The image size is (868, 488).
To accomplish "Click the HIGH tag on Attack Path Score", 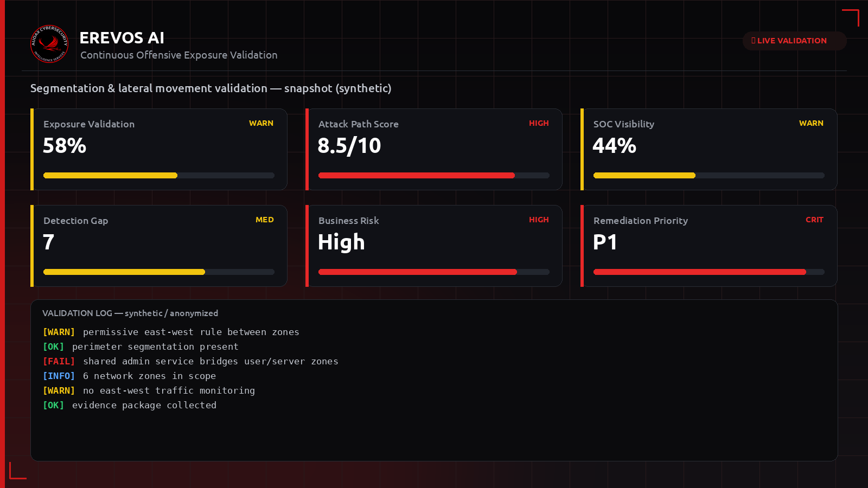I will click(539, 123).
